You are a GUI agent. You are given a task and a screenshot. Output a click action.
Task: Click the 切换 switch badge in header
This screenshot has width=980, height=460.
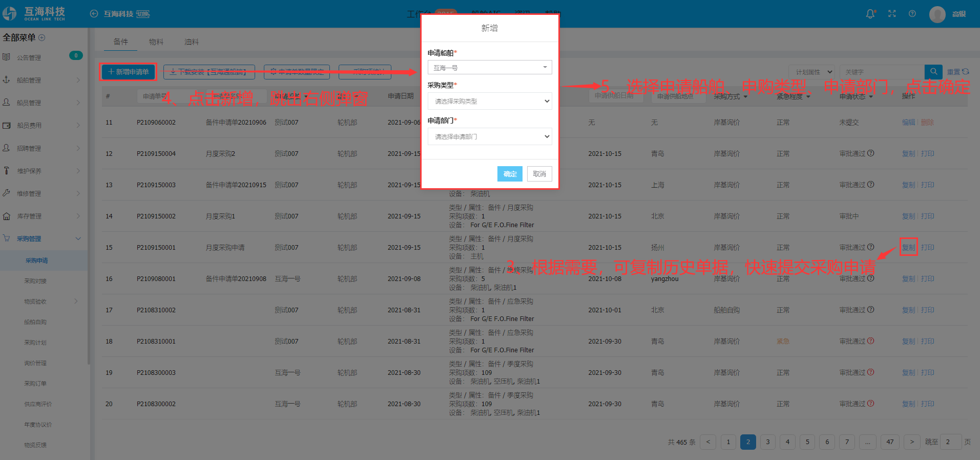point(143,14)
